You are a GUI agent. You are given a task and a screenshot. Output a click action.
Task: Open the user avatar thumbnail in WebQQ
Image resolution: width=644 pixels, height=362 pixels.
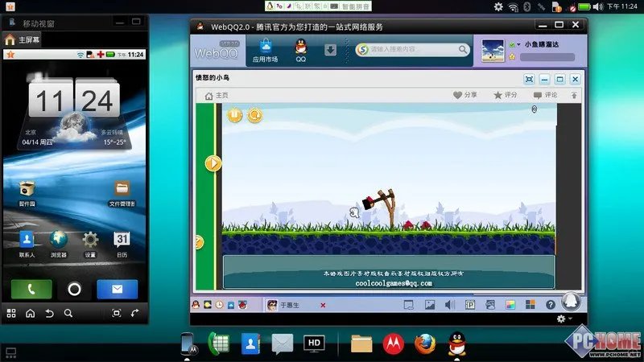tap(493, 51)
